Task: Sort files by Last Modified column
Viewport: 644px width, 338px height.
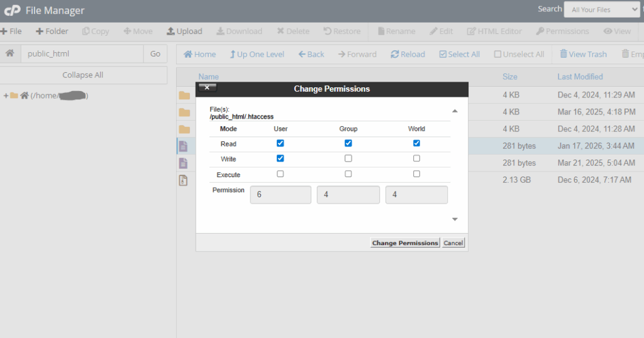Action: pyautogui.click(x=579, y=77)
